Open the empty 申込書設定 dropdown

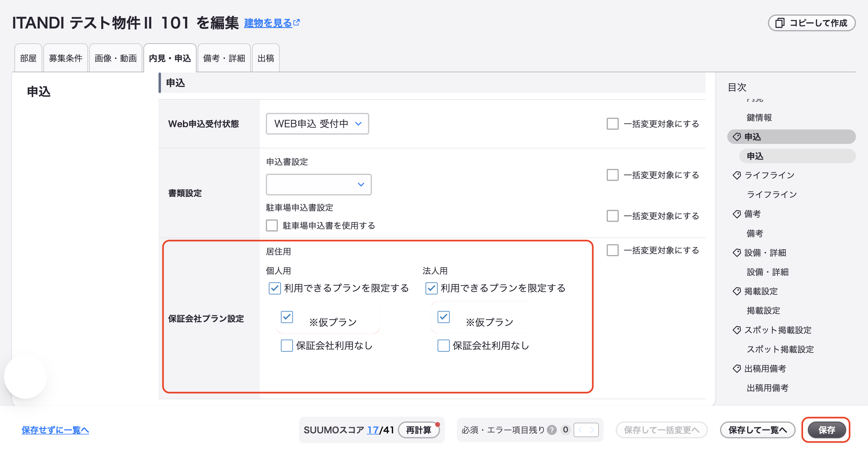coord(319,185)
